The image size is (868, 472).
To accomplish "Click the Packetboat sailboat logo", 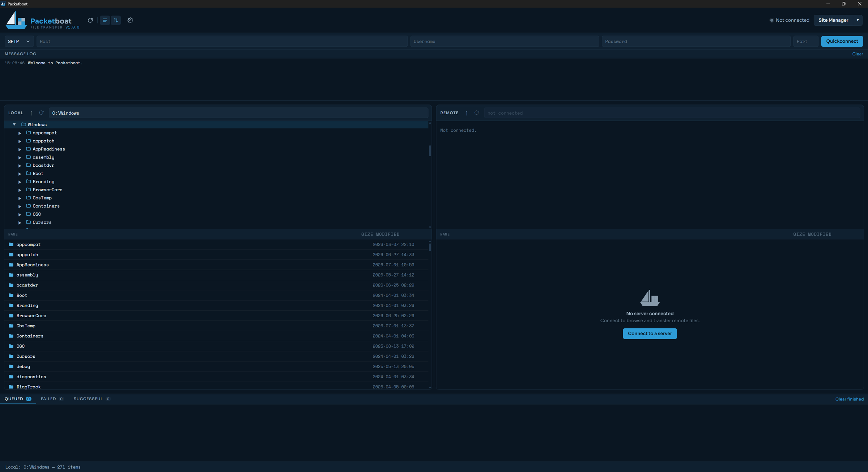I will pyautogui.click(x=16, y=20).
